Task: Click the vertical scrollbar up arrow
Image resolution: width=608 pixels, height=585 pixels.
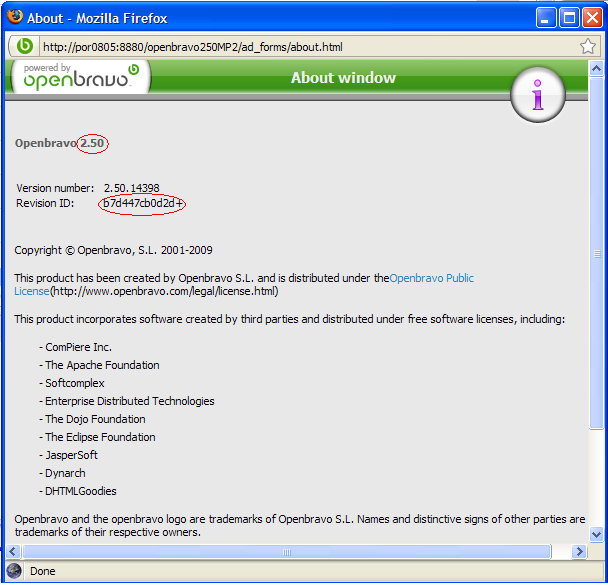Action: [596, 69]
